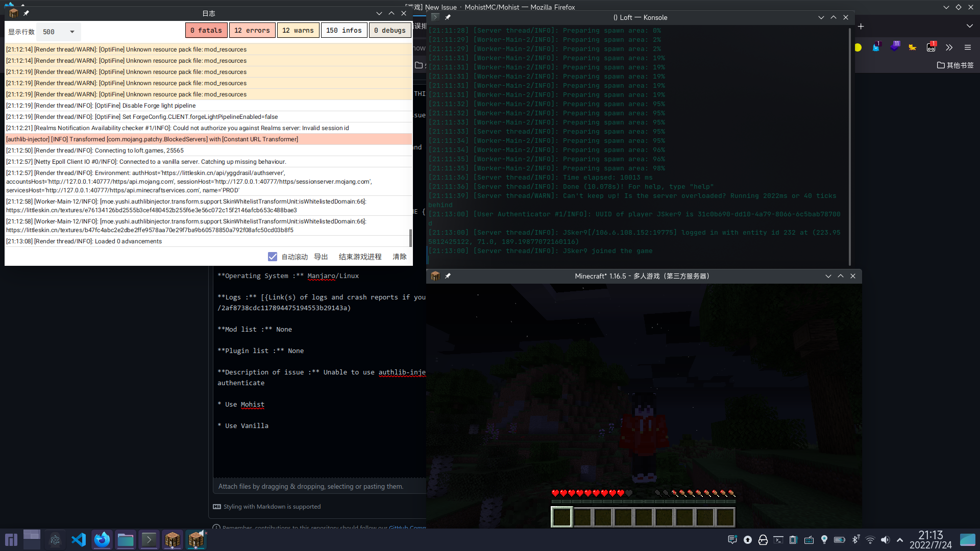
Task: Click the attach files area in issue form
Action: (x=311, y=486)
